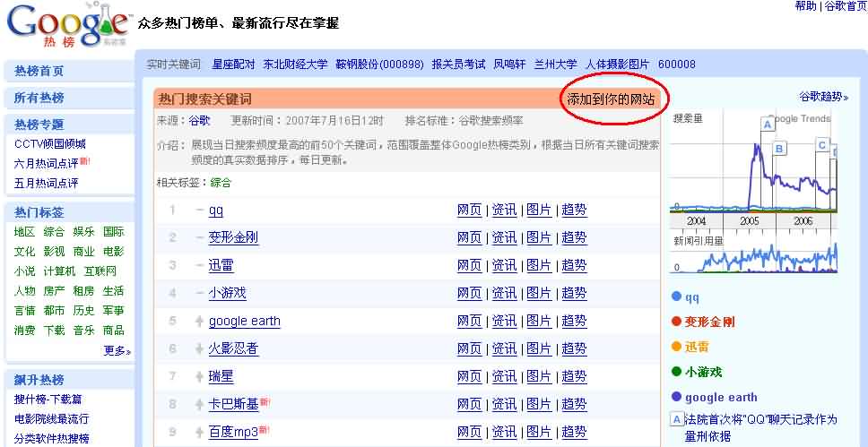The height and width of the screenshot is (447, 868).
Task: Click 资讯 link in the 变形金刚 row
Action: tap(504, 238)
